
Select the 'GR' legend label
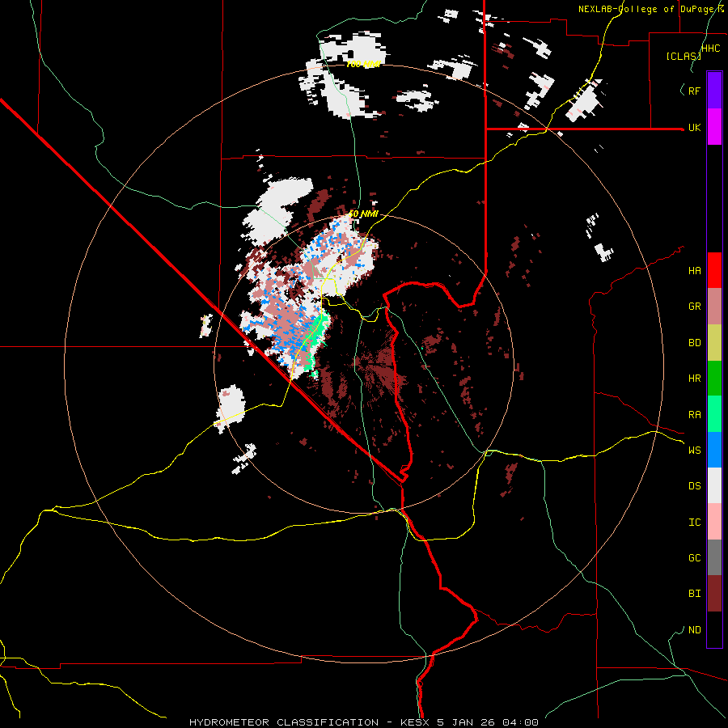click(694, 307)
